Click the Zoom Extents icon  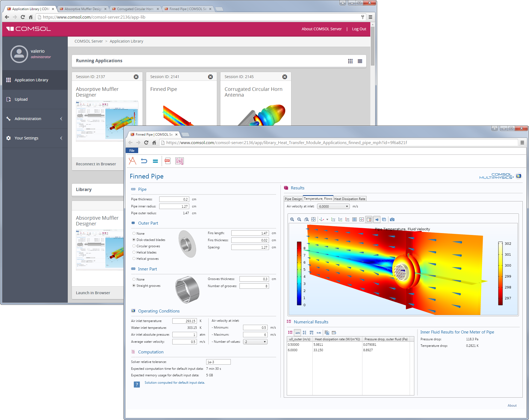(313, 219)
